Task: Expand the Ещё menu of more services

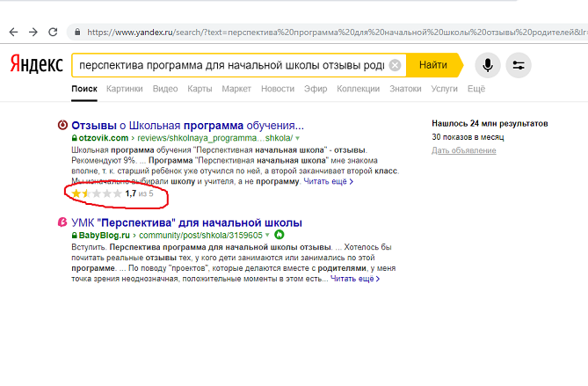Action: point(476,89)
